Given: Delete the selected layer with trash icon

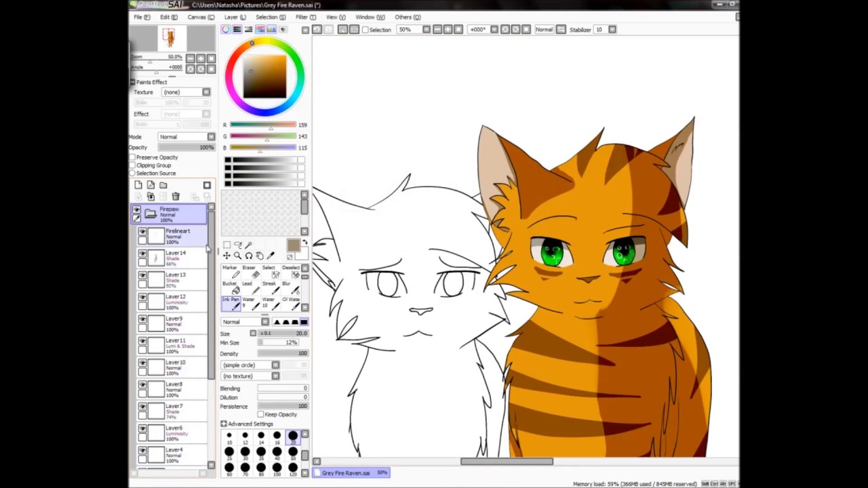Looking at the screenshot, I should click(x=175, y=197).
